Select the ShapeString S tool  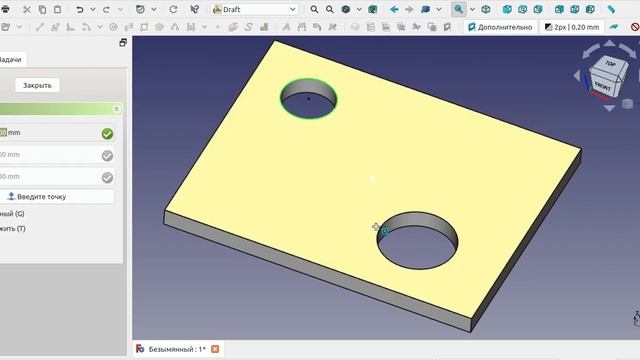tap(248, 27)
